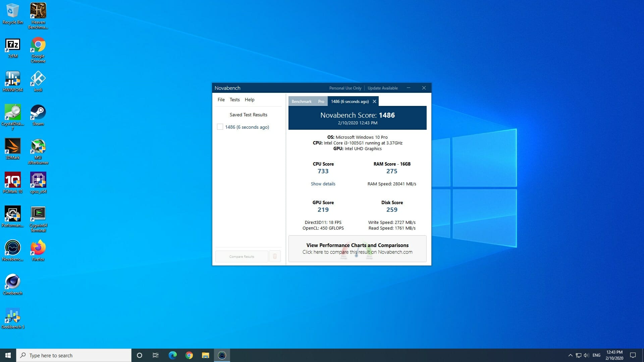Select the MSI Afterburner desktop icon
Screen dimensions: 644x362
pyautogui.click(x=38, y=151)
